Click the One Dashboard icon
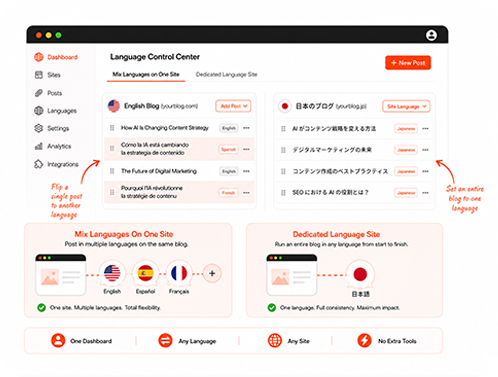The image size is (498, 377). pos(58,340)
